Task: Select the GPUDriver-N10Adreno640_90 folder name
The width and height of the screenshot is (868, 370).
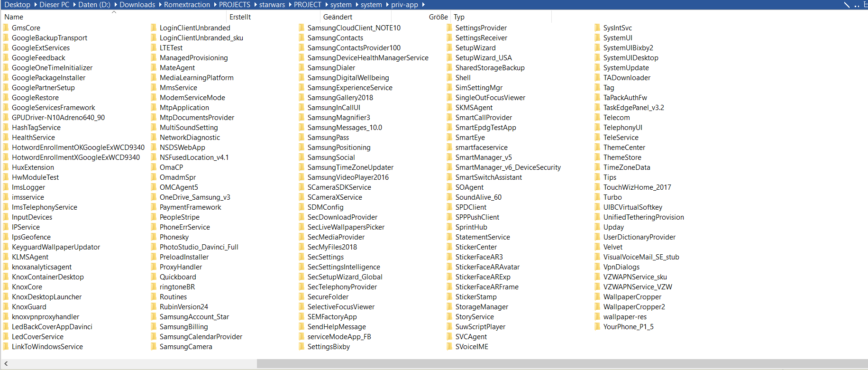Action: (58, 117)
